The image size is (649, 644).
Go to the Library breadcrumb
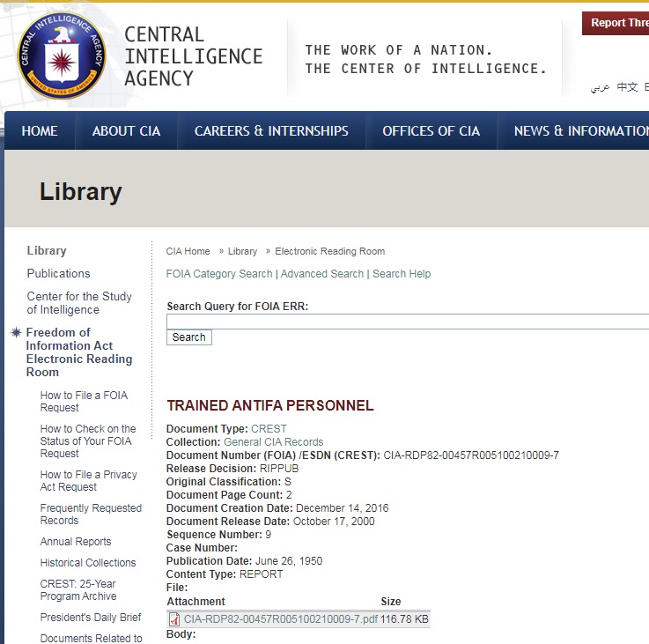[x=242, y=251]
